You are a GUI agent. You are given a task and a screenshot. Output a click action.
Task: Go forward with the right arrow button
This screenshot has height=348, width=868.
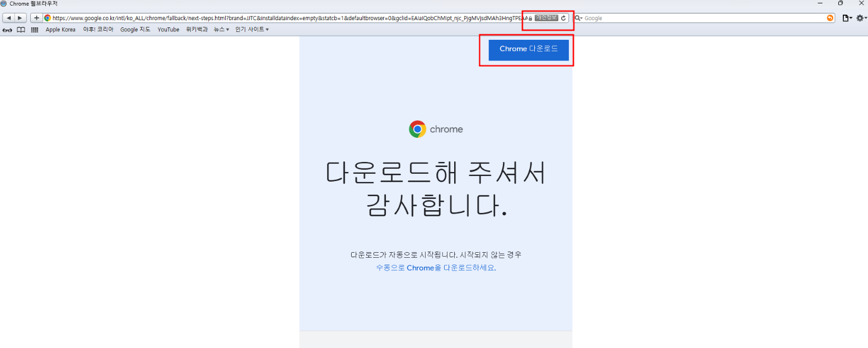pos(21,18)
